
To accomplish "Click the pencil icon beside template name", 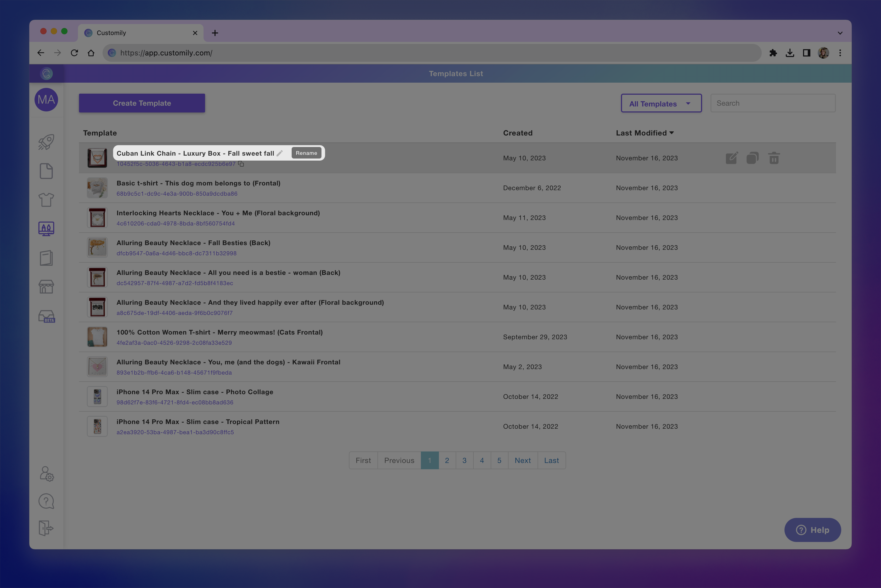I will (280, 153).
